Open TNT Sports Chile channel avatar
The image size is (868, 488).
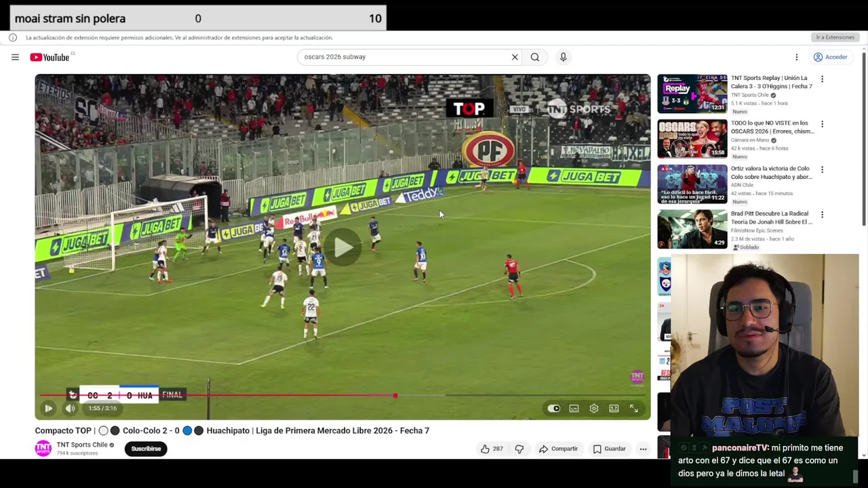click(x=43, y=448)
